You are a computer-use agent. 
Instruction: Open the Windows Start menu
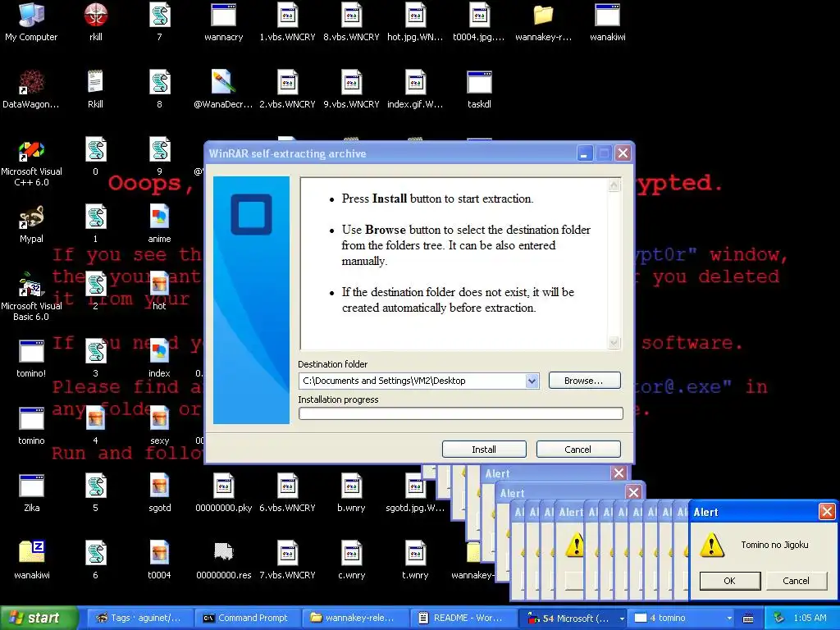click(x=39, y=619)
